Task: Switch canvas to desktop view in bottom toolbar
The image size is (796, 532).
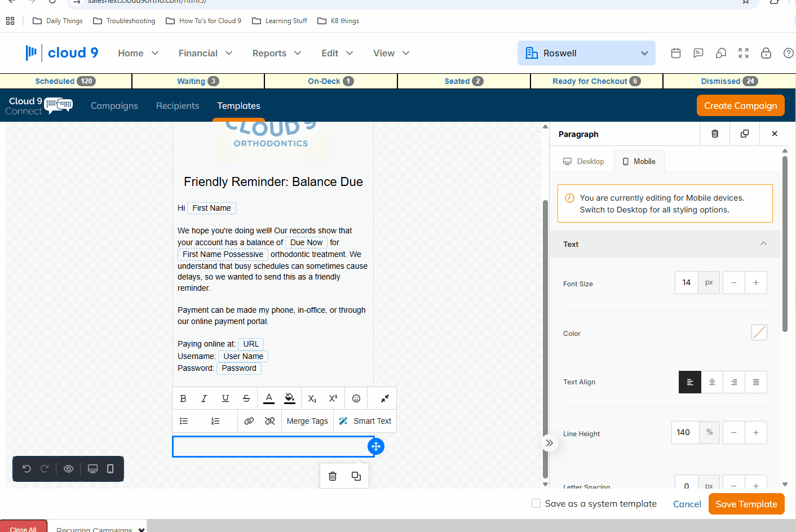Action: pyautogui.click(x=93, y=469)
